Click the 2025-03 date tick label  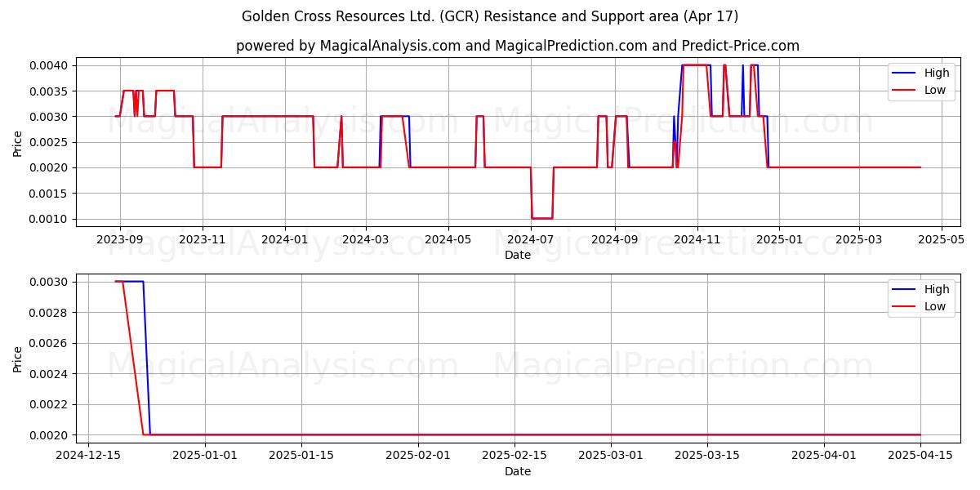[x=859, y=241]
